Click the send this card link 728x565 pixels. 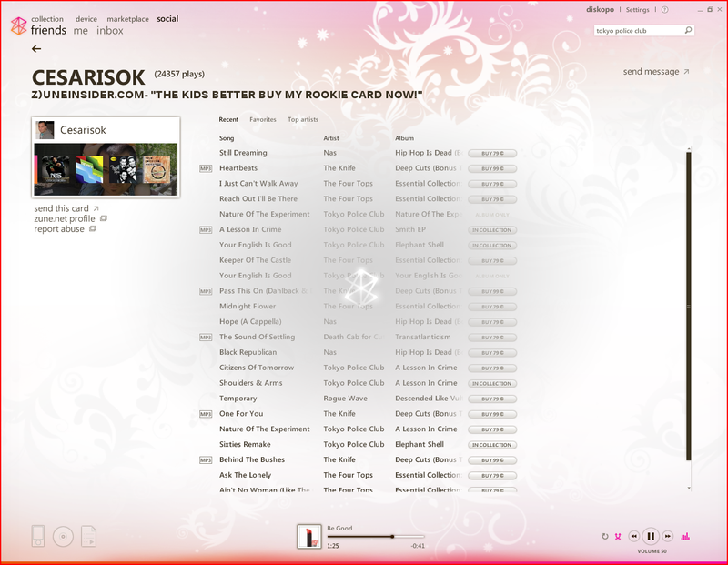pyautogui.click(x=66, y=208)
